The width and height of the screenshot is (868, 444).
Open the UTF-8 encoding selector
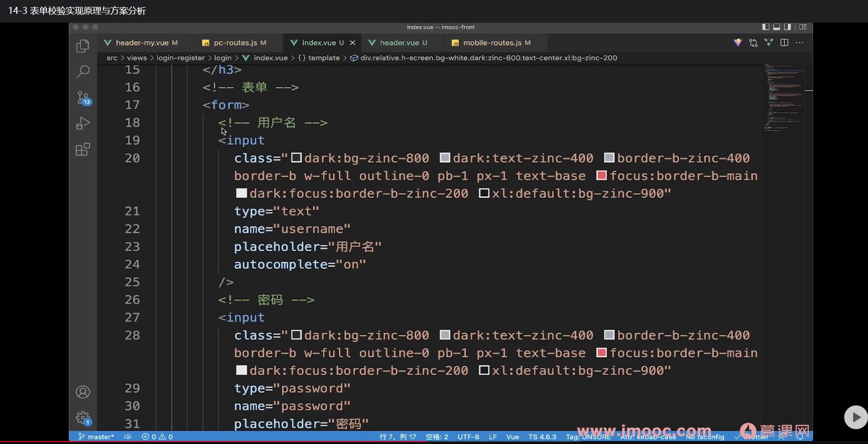tap(468, 437)
